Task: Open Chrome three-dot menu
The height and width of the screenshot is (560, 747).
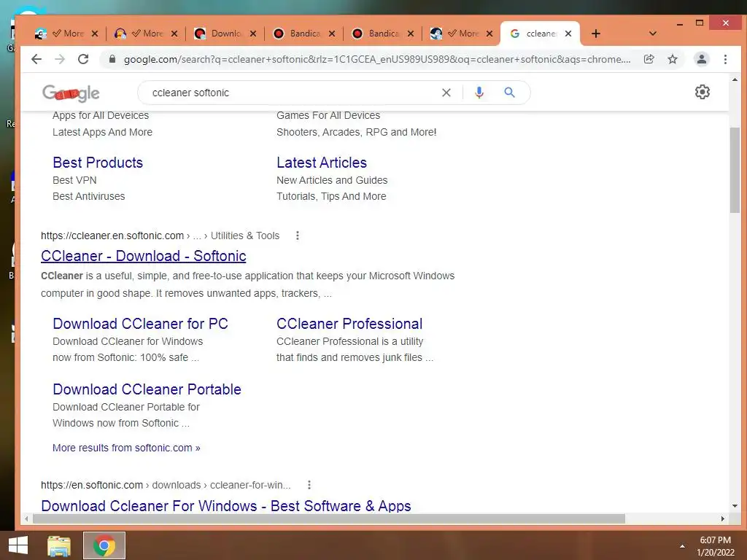Action: (725, 59)
